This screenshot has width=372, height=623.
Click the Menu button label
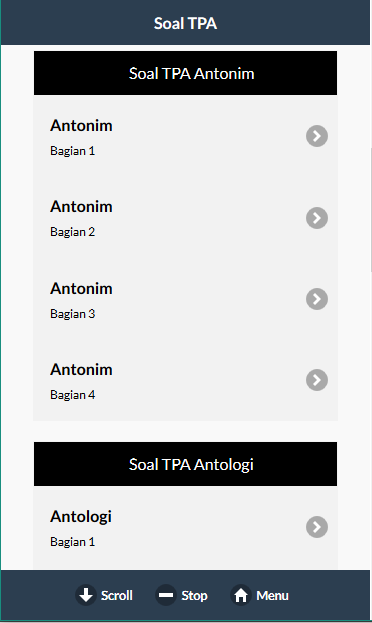272,596
